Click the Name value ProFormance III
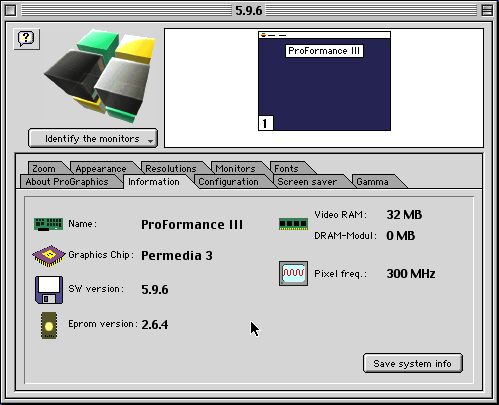This screenshot has height=405, width=499. pos(192,224)
